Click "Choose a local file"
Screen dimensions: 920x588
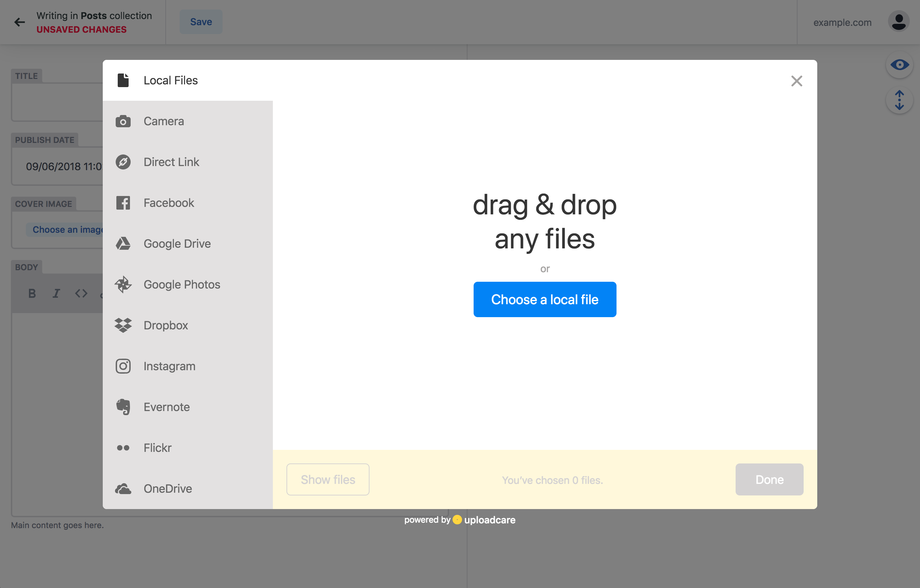pyautogui.click(x=545, y=299)
